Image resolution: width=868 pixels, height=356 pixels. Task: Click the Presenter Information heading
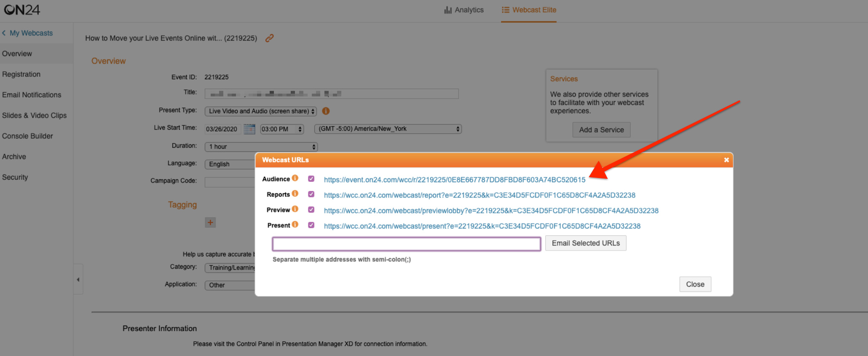(x=160, y=329)
